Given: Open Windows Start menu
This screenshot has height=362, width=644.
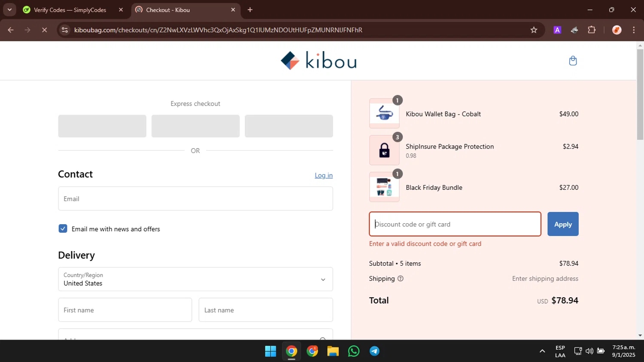Looking at the screenshot, I should (x=270, y=351).
